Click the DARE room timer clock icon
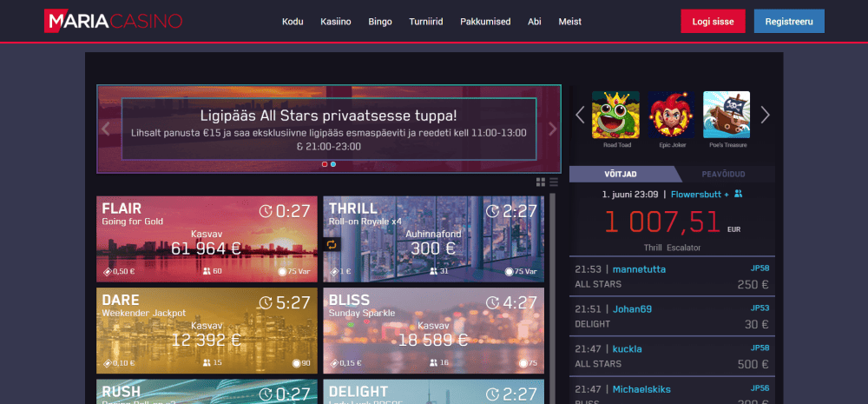 266,302
